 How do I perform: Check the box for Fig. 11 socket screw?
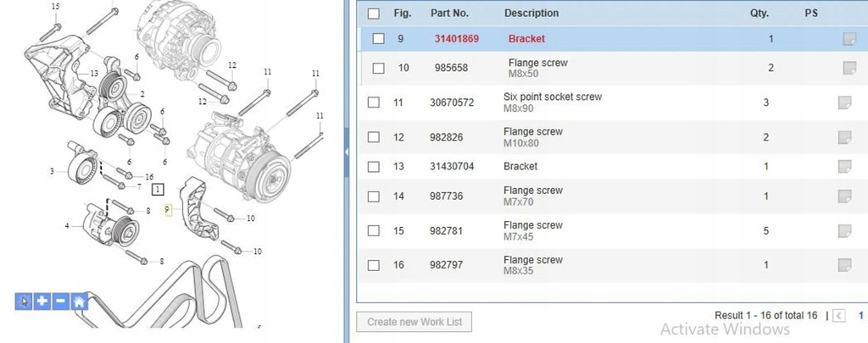374,102
